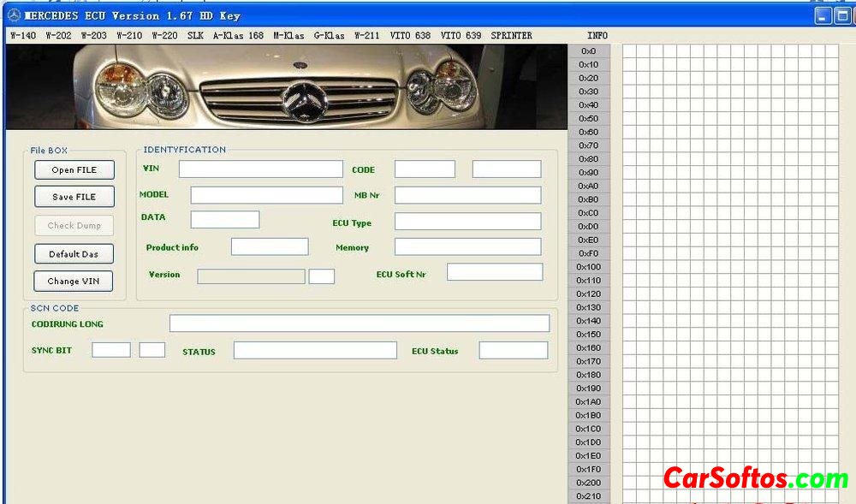Select the SPRINTER menu item

[511, 36]
